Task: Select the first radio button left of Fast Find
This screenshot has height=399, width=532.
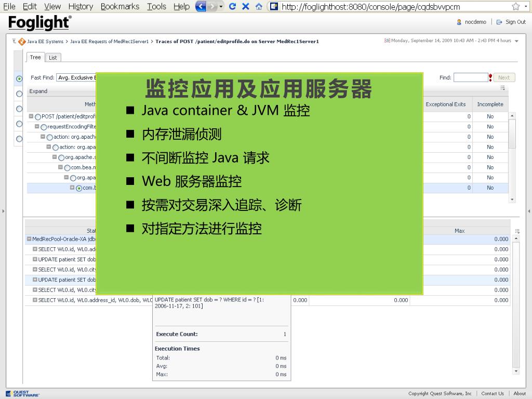Action: pos(19,79)
